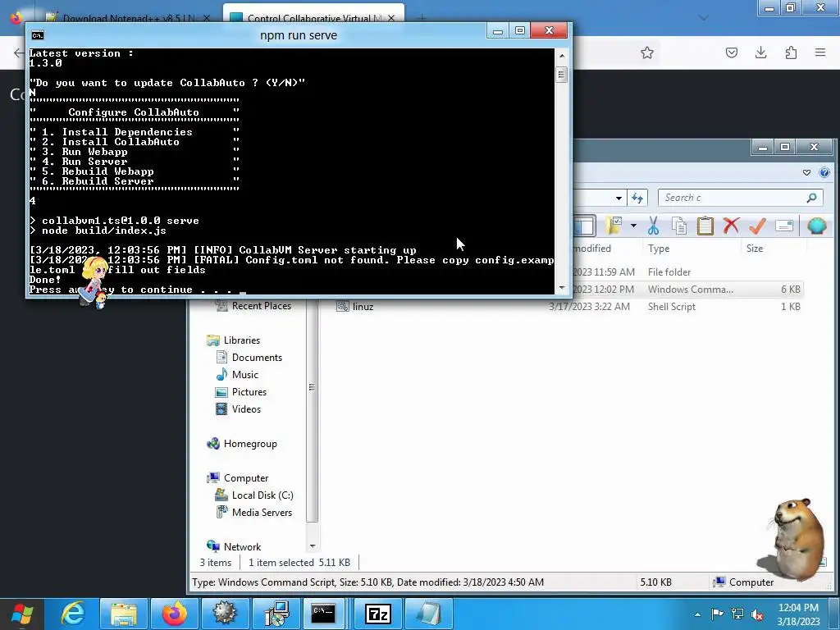Click the folder options icon in Explorer toolbar
The image size is (840, 630).
coord(614,226)
